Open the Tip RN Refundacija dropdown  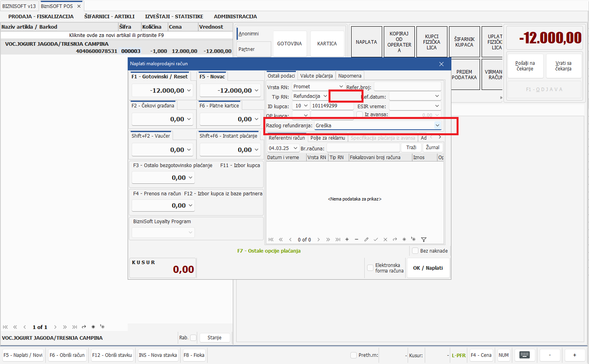coord(325,96)
